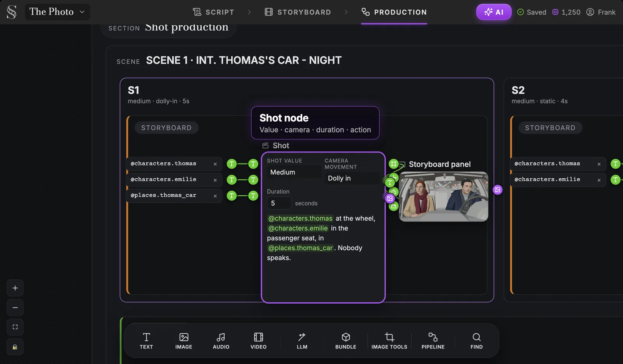The width and height of the screenshot is (623, 364).
Task: Click the 'Storyboard panel' node title
Action: 440,164
